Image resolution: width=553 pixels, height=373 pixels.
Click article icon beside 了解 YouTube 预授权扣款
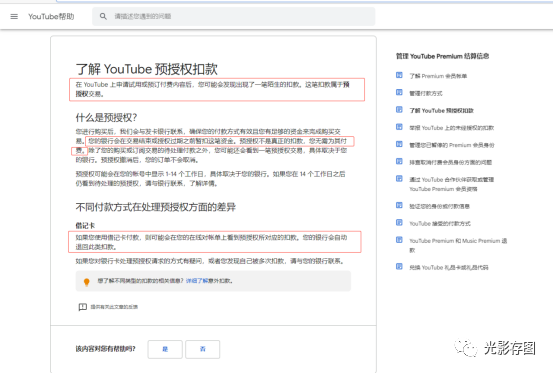(399, 110)
